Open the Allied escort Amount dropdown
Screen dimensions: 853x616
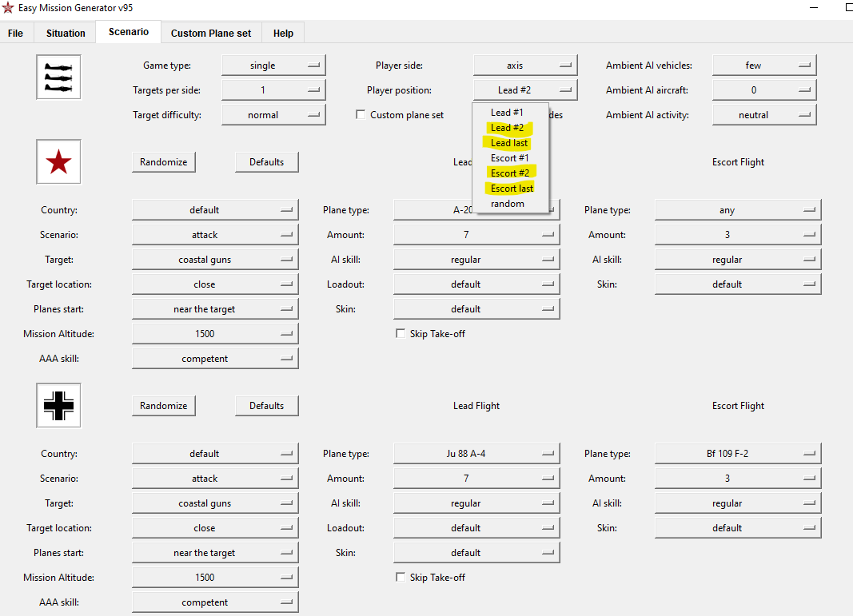(x=738, y=235)
